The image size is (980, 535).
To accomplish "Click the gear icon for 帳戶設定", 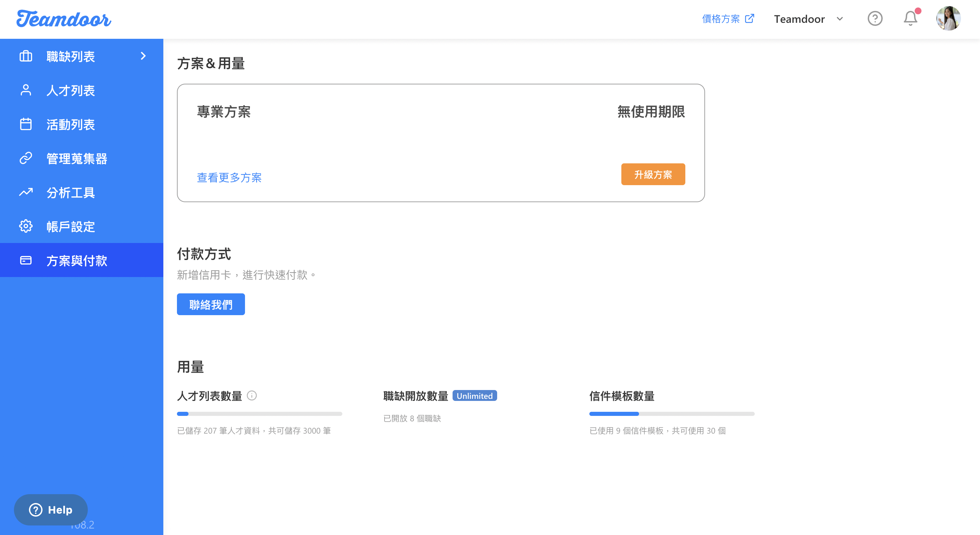I will pyautogui.click(x=26, y=226).
